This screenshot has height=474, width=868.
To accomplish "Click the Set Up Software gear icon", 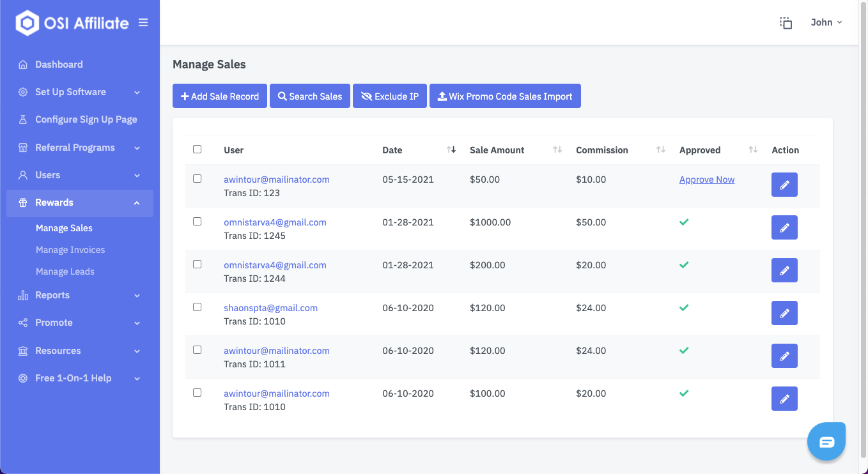I will [23, 92].
